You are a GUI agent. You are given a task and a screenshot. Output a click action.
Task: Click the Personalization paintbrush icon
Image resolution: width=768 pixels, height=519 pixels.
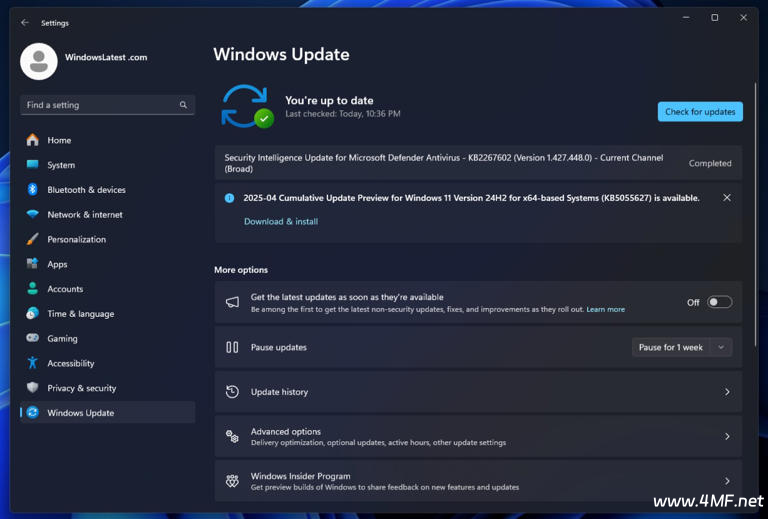pos(33,239)
